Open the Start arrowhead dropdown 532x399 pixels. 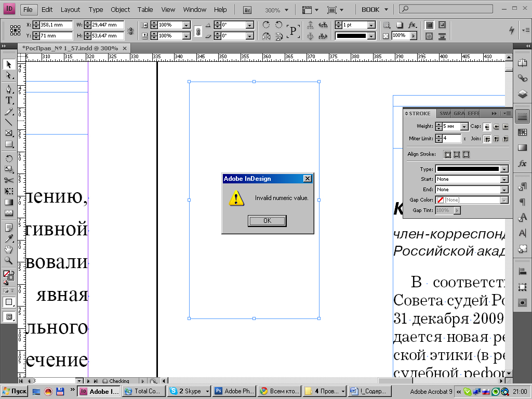(x=504, y=179)
